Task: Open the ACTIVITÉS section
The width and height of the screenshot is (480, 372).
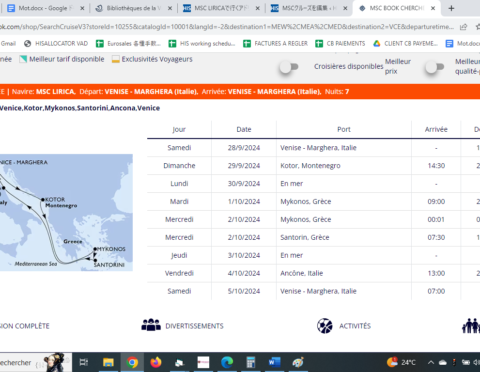Action: coord(355,326)
